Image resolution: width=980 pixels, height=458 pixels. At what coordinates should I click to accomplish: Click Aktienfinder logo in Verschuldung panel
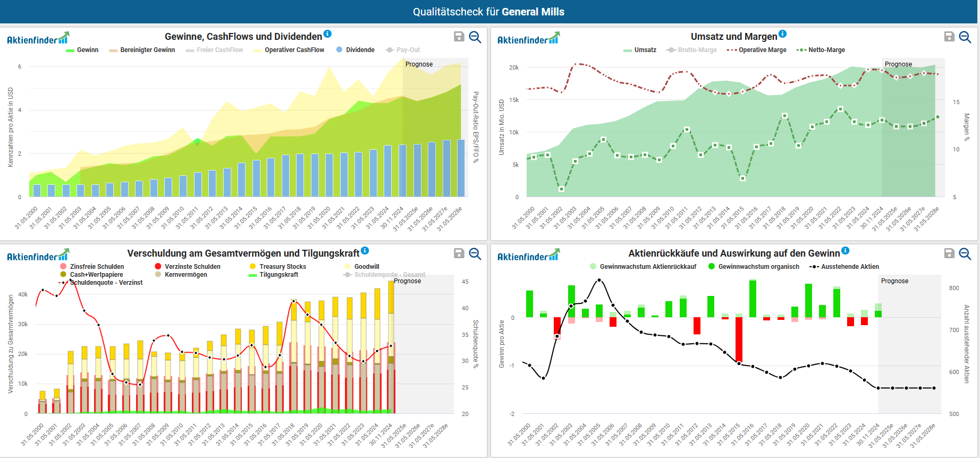38,255
